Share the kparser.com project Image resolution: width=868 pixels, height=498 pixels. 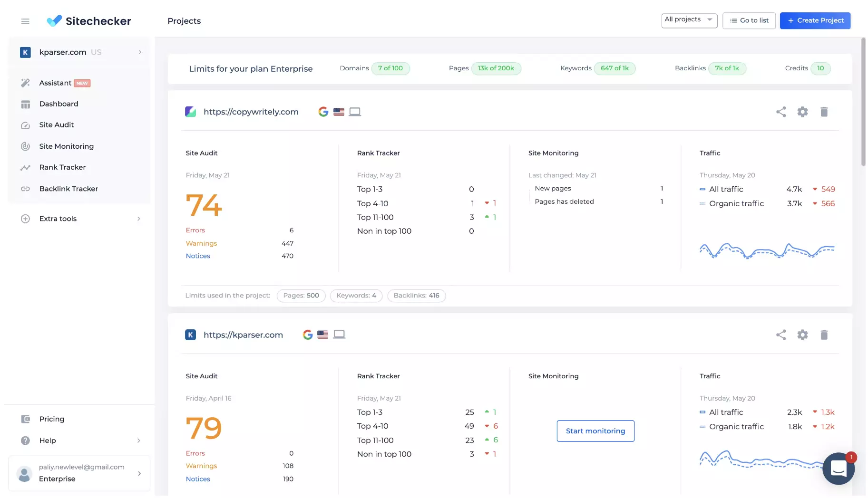(x=781, y=335)
